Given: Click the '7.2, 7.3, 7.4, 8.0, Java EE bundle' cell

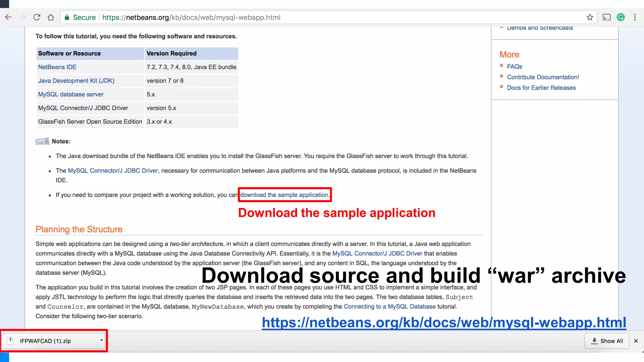Looking at the screenshot, I should click(x=192, y=67).
